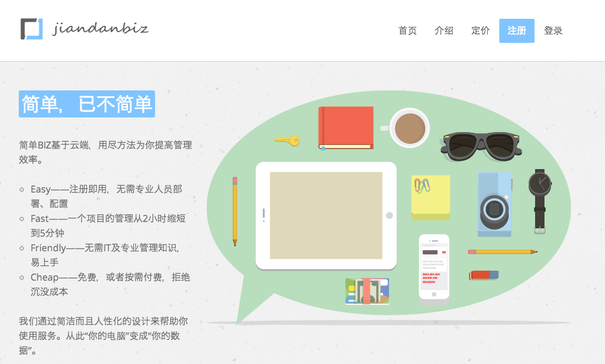Click the 简单，已不简单 headline banner

pyautogui.click(x=87, y=104)
